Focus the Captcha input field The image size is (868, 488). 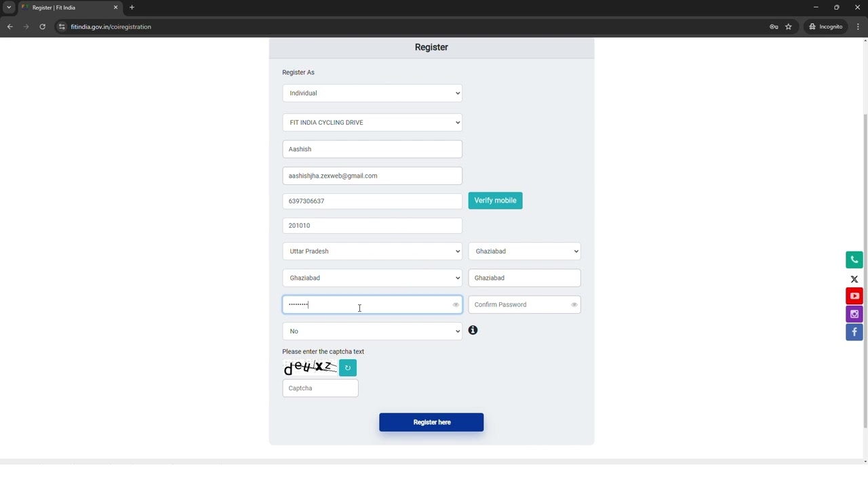(x=320, y=388)
